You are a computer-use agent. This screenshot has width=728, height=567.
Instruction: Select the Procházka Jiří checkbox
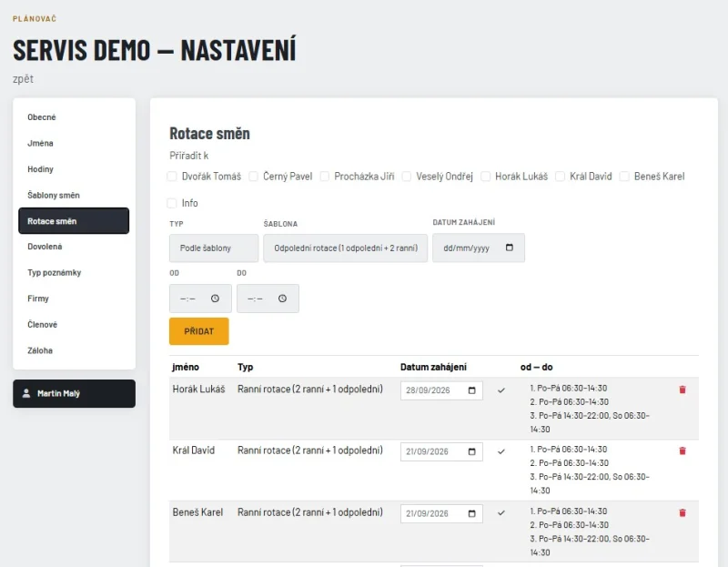(x=325, y=177)
